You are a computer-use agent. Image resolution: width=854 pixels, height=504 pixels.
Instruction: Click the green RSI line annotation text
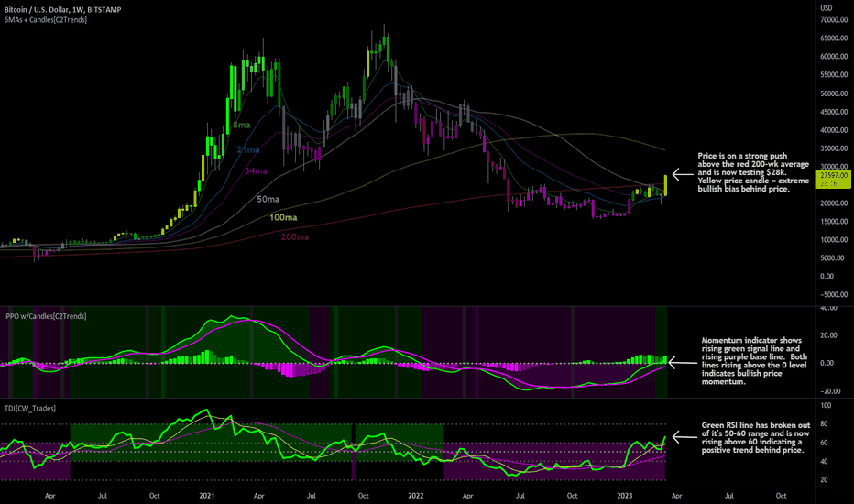point(755,437)
